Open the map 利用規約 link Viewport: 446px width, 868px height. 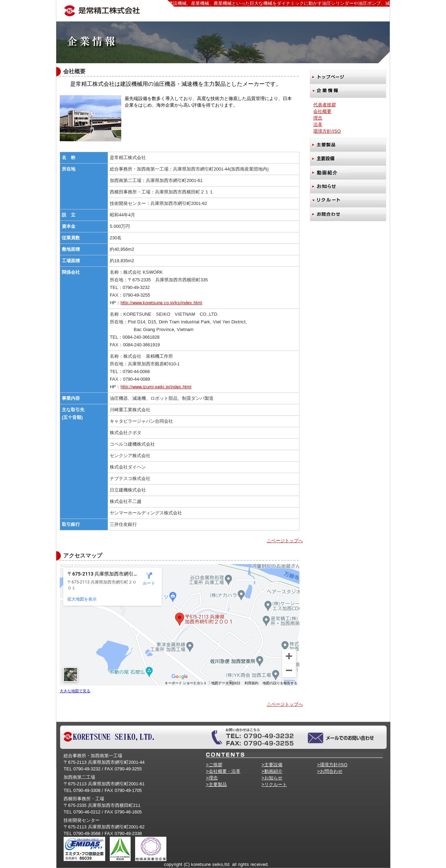pyautogui.click(x=251, y=683)
